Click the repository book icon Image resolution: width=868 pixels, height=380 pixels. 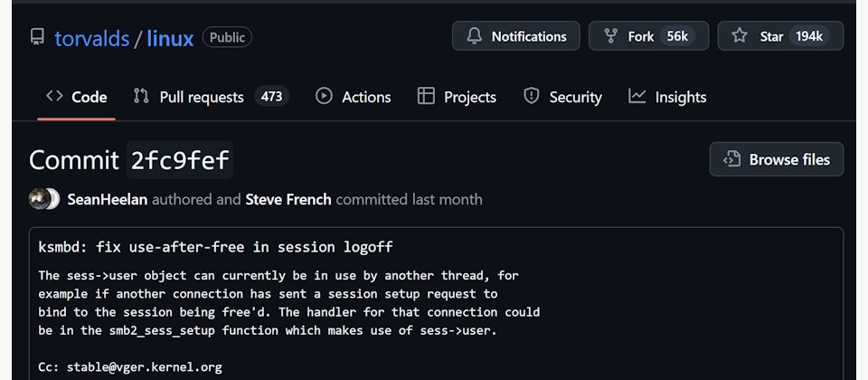point(37,36)
